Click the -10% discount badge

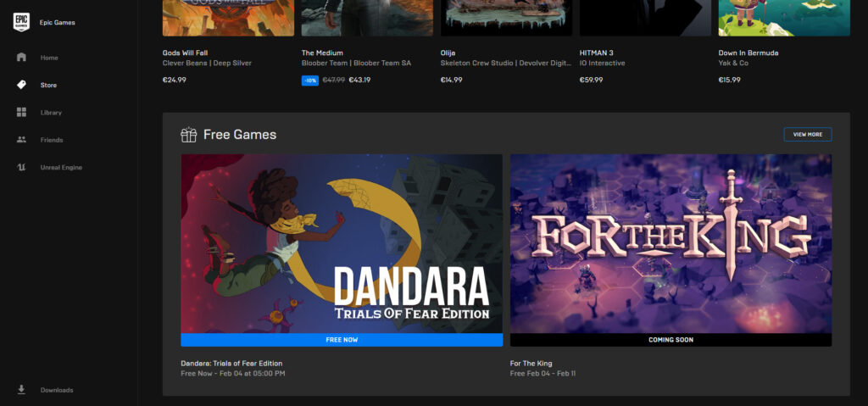tap(310, 81)
